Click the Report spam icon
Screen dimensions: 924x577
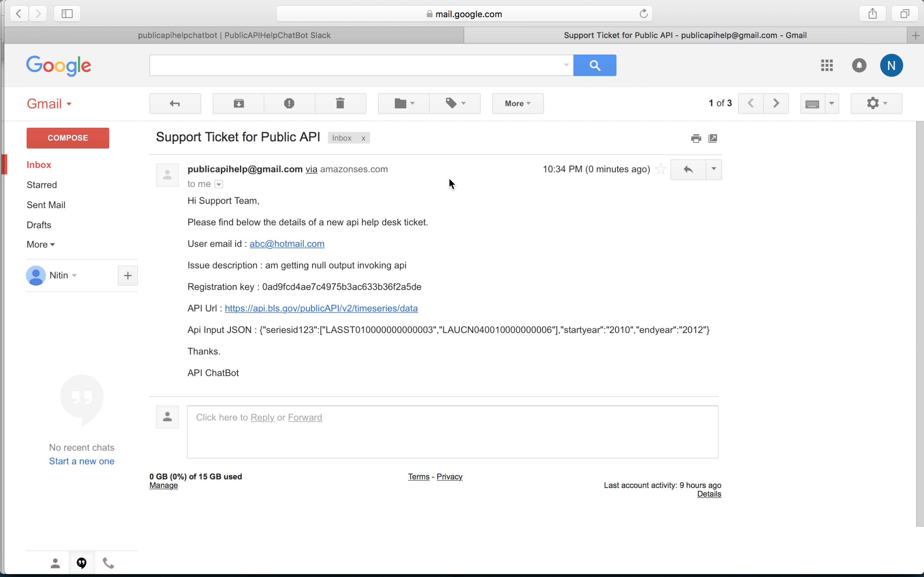point(289,103)
